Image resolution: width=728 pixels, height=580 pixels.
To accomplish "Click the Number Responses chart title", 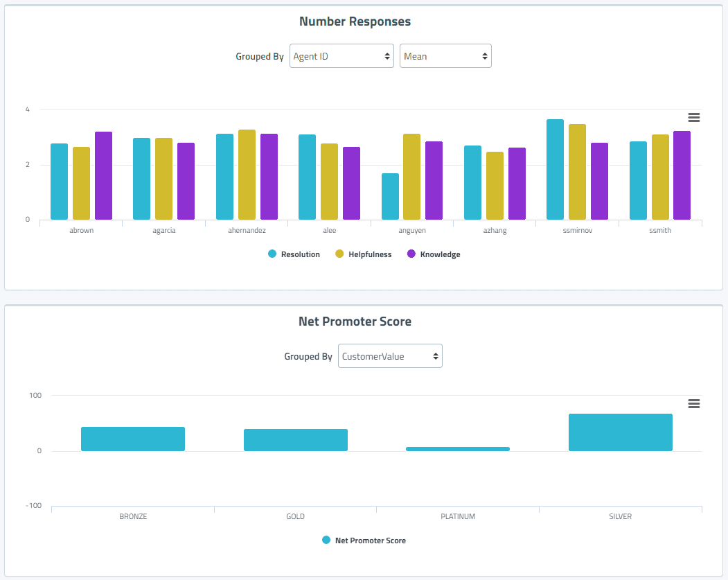I will (354, 21).
